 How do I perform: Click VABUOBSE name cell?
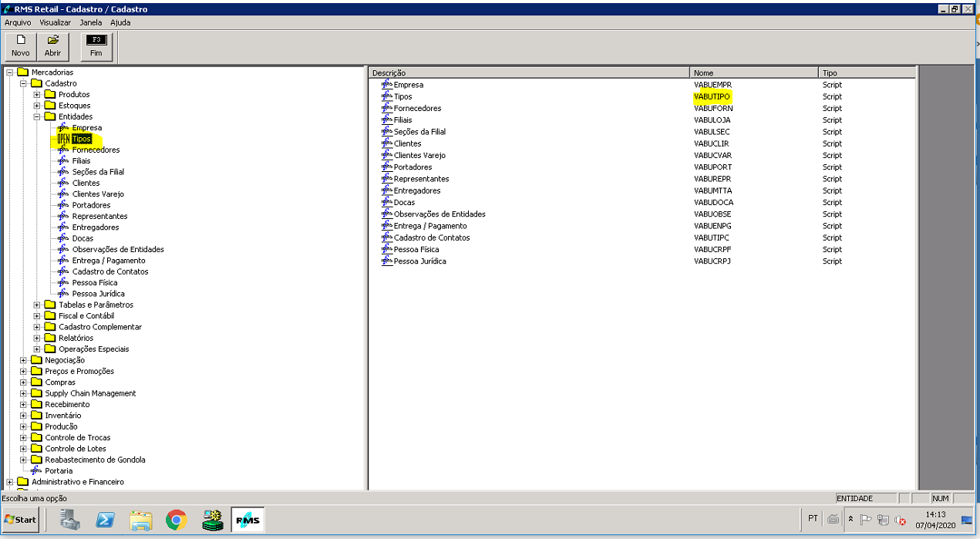click(x=712, y=214)
